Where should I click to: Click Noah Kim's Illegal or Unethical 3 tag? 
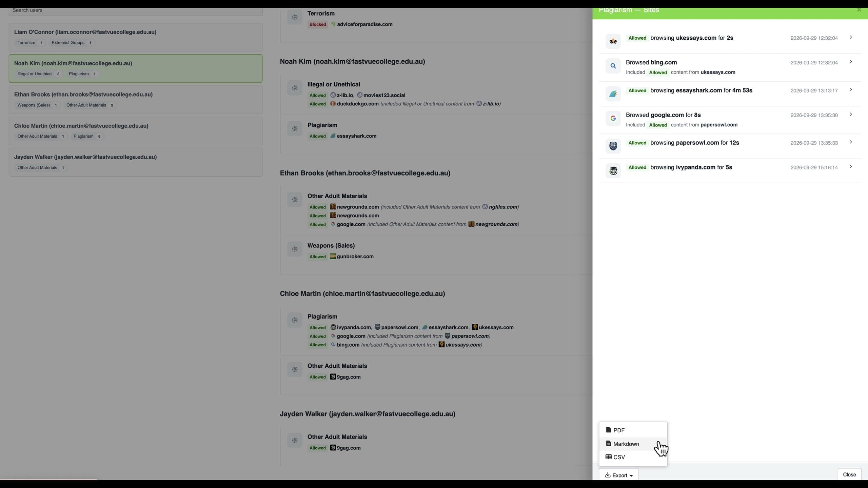coord(39,74)
